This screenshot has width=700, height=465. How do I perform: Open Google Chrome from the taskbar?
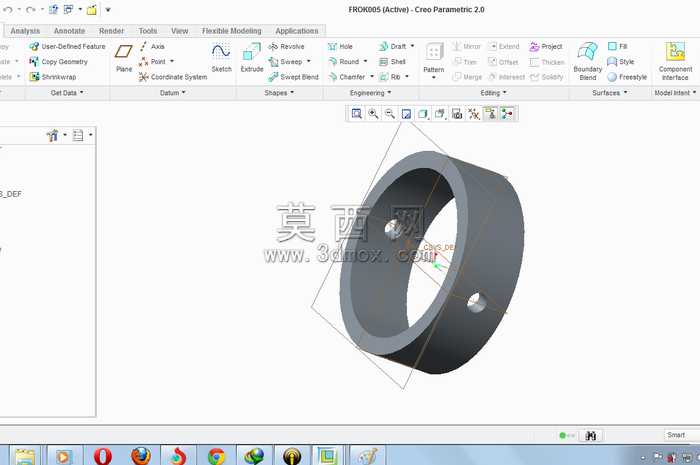[217, 456]
